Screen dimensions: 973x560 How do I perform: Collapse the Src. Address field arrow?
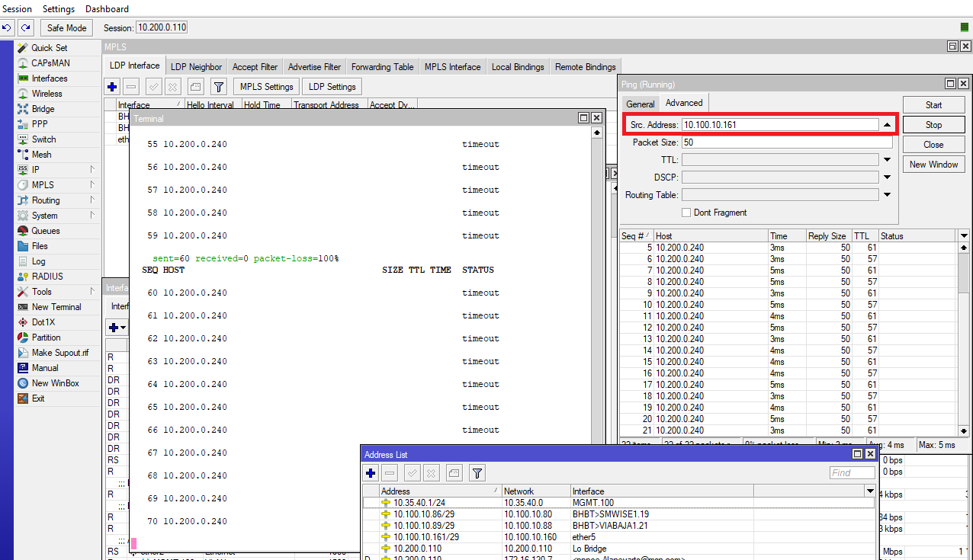coord(887,124)
